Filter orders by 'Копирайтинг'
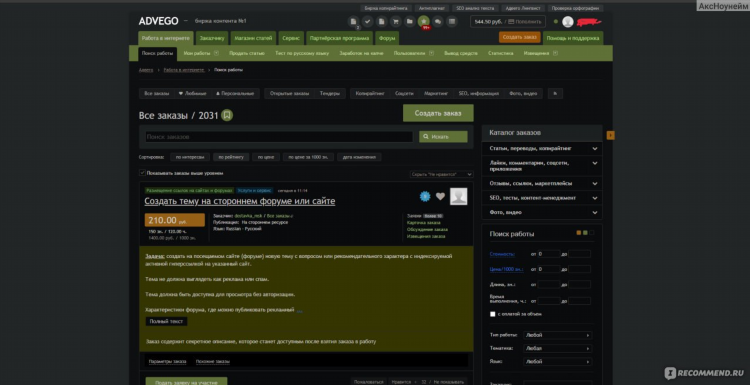Screen dimensions: 750x385 (370, 94)
